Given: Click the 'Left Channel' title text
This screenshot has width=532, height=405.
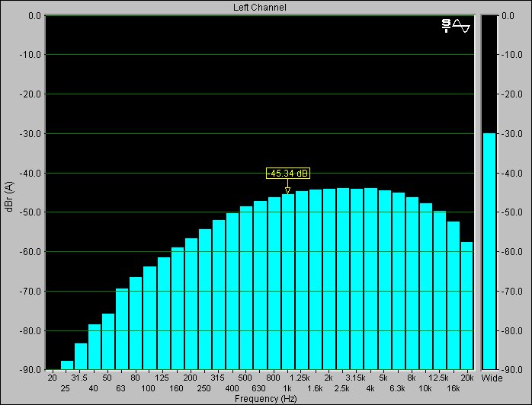Looking at the screenshot, I should click(x=260, y=7).
